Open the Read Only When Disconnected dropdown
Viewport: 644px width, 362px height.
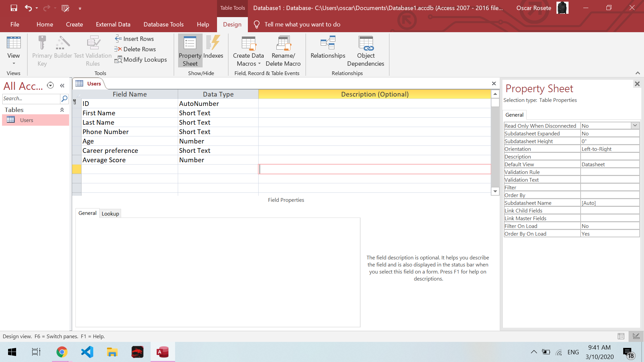click(x=635, y=126)
